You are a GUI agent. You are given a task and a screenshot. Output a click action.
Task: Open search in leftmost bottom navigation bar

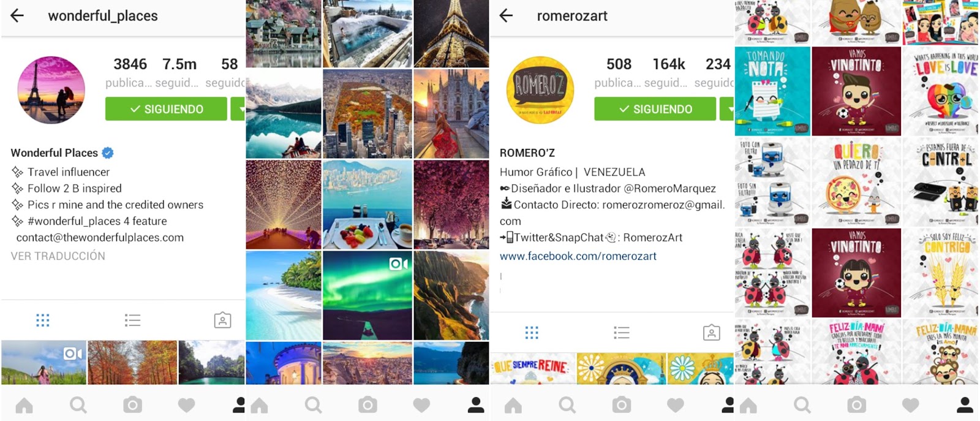point(78,405)
